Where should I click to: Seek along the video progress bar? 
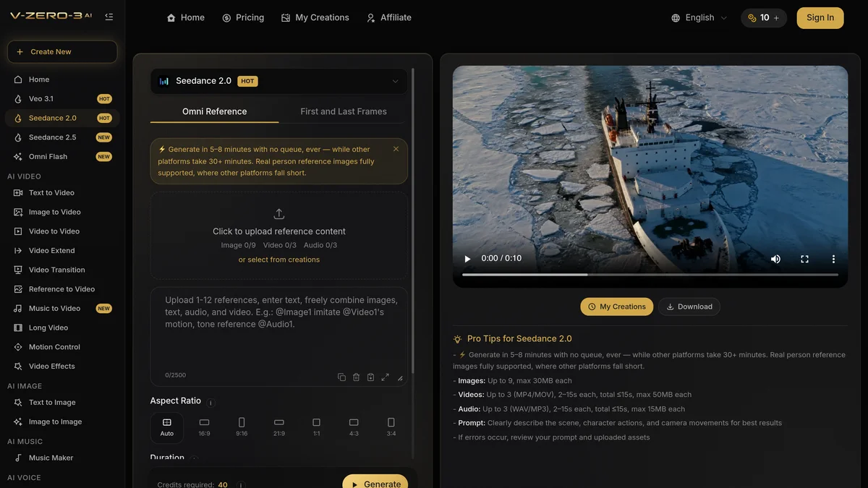650,275
